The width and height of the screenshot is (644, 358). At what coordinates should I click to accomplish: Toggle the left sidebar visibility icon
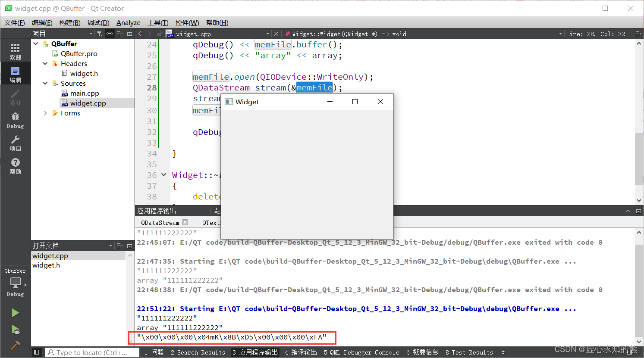click(x=37, y=352)
